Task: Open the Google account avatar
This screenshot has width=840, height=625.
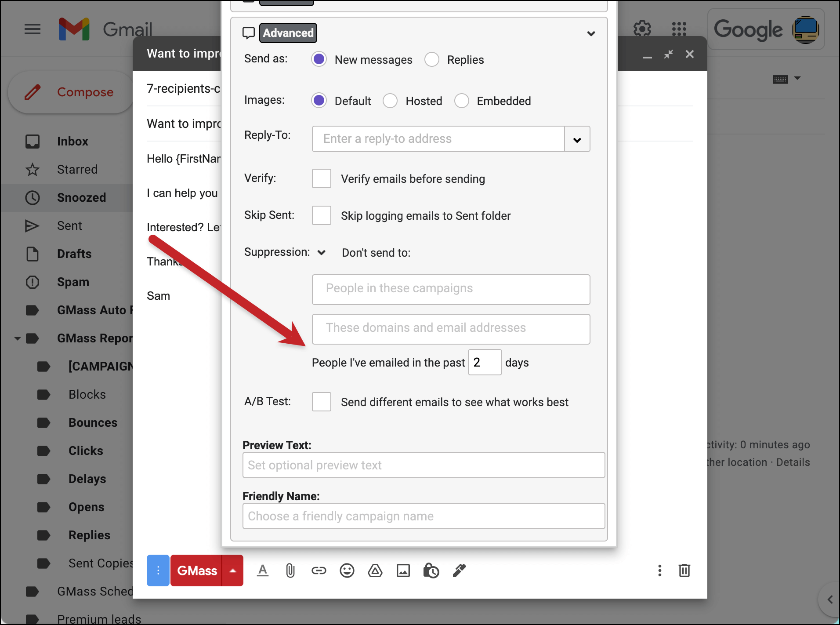Action: pyautogui.click(x=805, y=29)
